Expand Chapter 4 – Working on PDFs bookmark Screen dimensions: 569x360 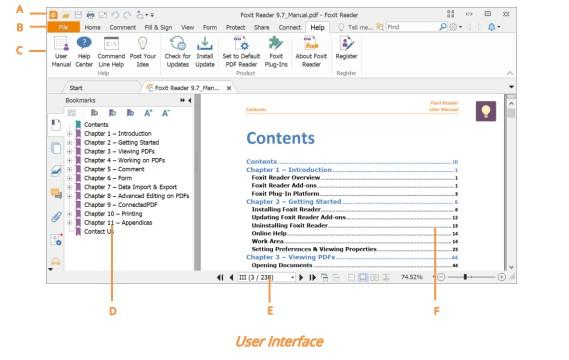70,160
